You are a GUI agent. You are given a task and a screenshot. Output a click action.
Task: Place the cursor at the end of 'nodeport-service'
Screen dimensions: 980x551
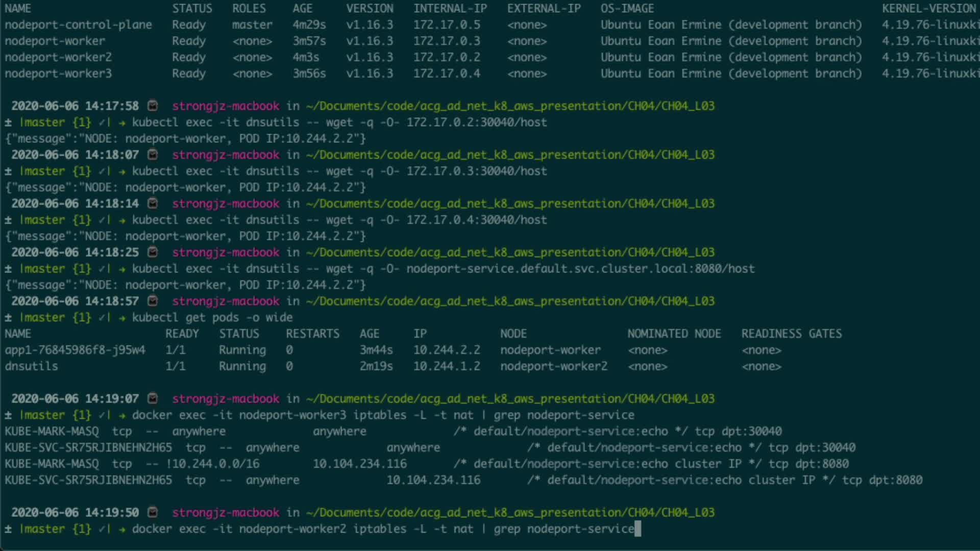coord(635,529)
